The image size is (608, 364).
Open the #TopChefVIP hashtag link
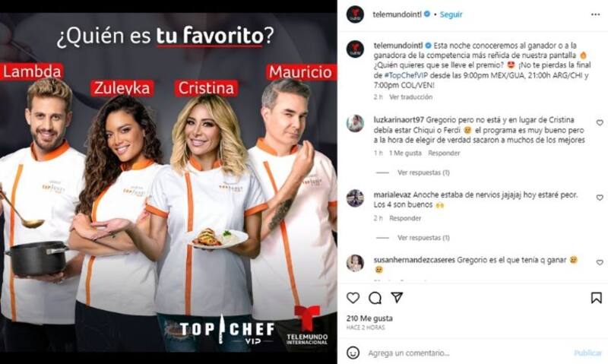(x=406, y=75)
